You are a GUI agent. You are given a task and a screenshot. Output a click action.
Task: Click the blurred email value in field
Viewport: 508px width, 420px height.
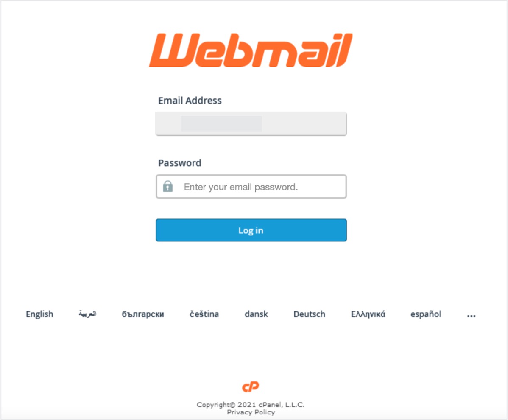click(221, 124)
